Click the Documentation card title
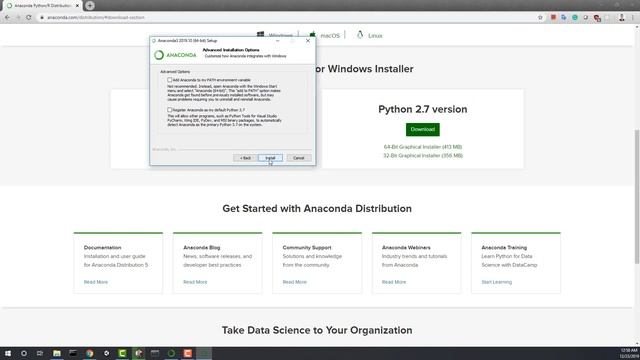Screen dimensions: 640x360 [x=102, y=248]
